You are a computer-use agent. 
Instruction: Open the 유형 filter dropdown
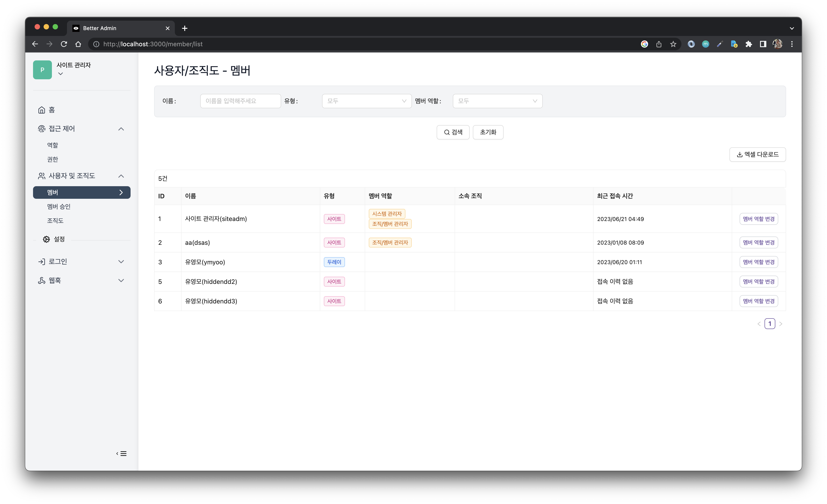(366, 101)
